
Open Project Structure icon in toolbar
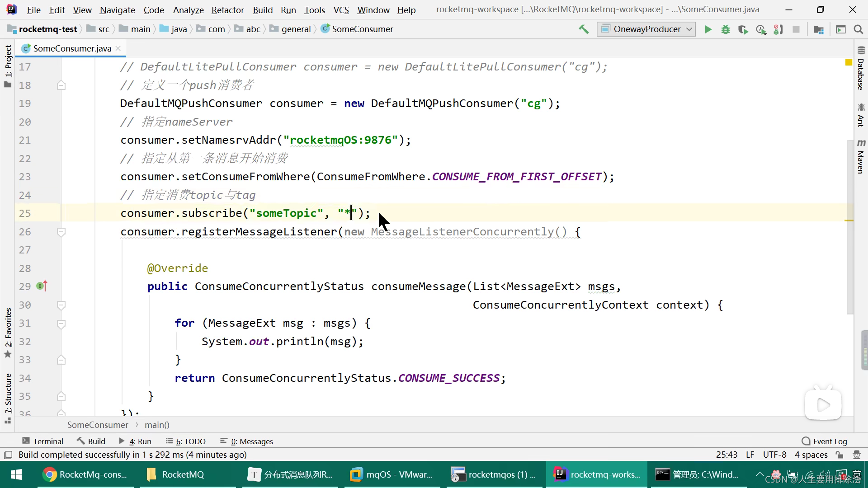(x=818, y=29)
